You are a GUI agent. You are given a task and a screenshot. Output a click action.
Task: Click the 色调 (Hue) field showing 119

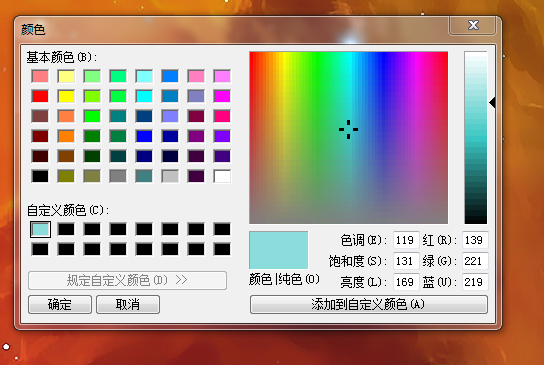pos(406,240)
